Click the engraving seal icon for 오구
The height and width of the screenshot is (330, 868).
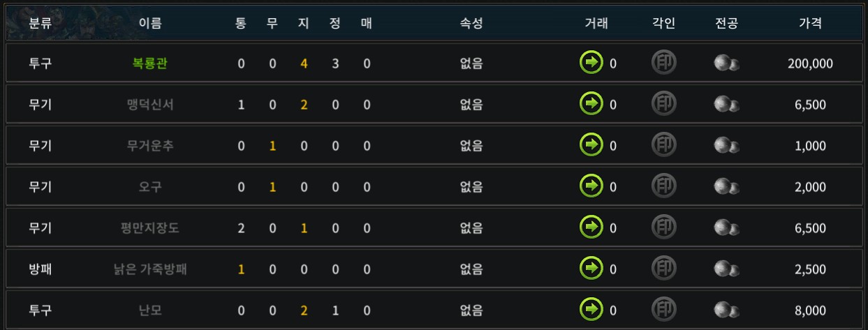click(663, 187)
